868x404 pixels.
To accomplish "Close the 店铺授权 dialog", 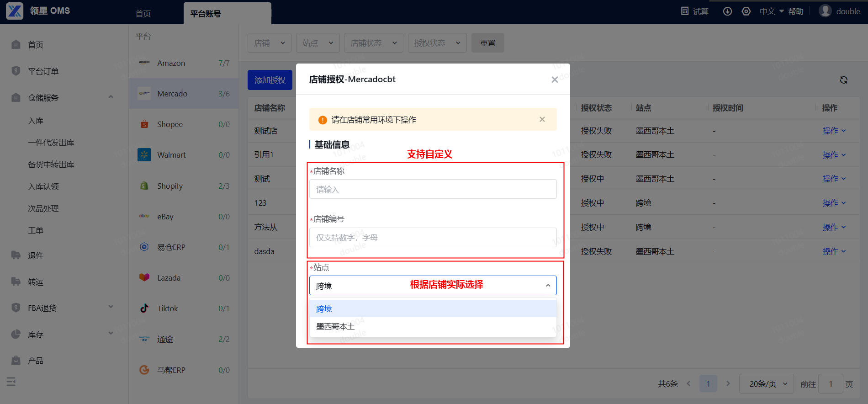I will 555,80.
